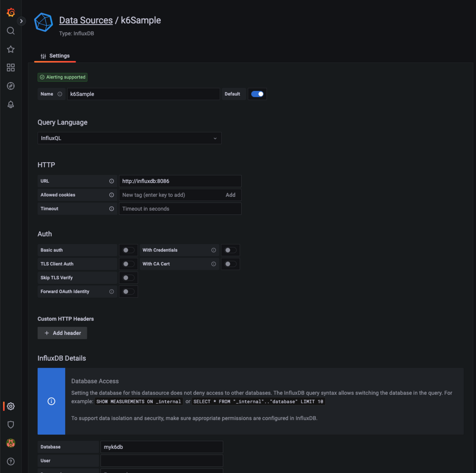The width and height of the screenshot is (476, 473).
Task: Click the Database Access info icon
Action: [51, 401]
